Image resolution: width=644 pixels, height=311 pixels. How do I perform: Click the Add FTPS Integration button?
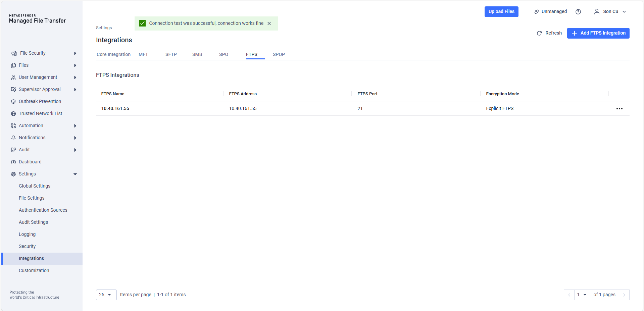(598, 33)
